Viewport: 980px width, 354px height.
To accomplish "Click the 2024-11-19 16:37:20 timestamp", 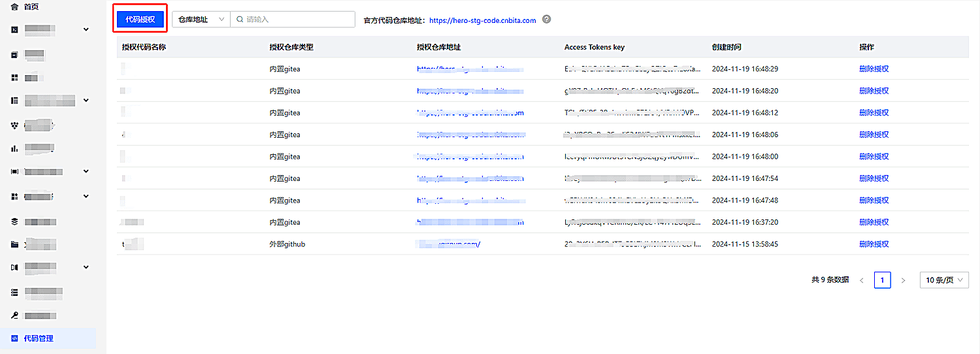I will [745, 222].
